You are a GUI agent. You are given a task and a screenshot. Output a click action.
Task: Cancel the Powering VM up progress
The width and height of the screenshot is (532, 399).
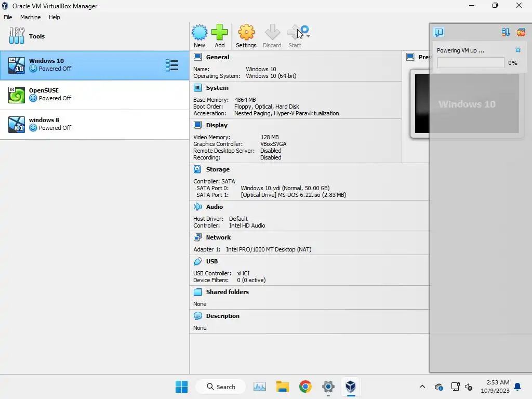point(518,50)
